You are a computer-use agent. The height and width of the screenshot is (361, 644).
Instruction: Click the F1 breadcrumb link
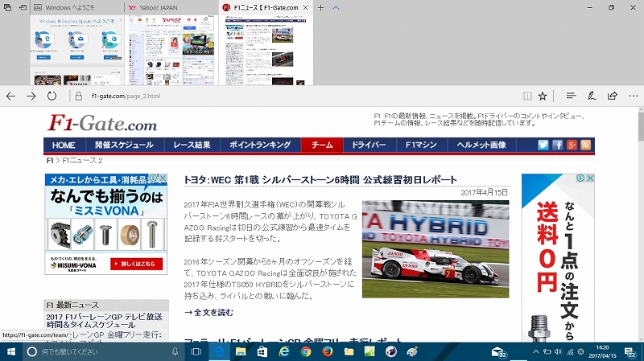tap(50, 160)
